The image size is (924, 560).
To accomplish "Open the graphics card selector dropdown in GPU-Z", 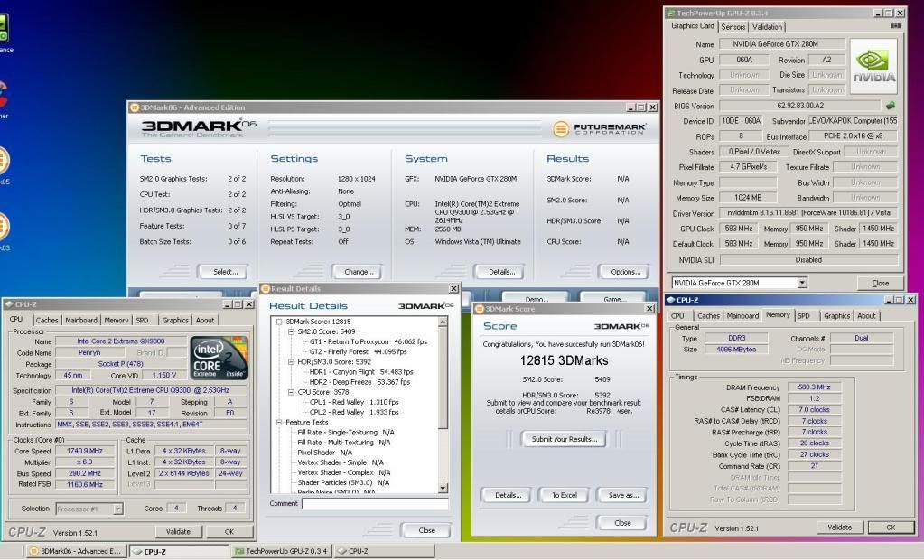I will tap(802, 283).
